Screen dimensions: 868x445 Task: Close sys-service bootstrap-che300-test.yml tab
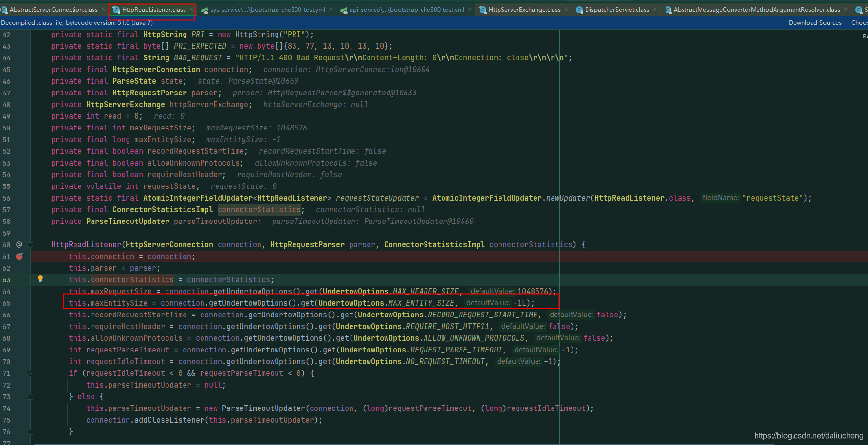(x=331, y=10)
